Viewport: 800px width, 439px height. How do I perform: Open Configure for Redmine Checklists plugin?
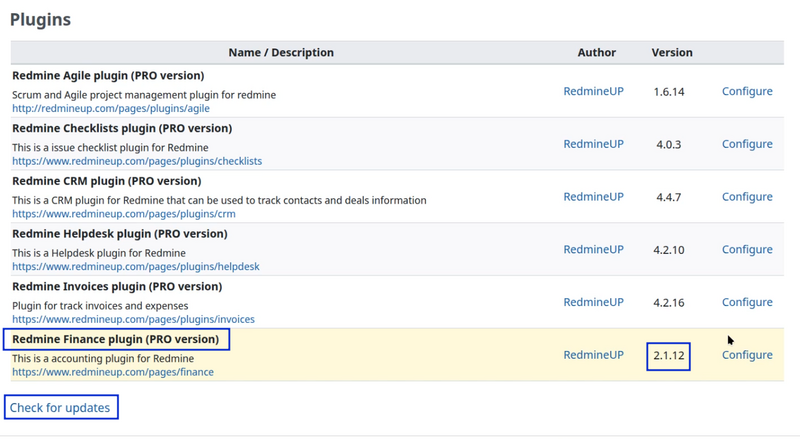(747, 144)
